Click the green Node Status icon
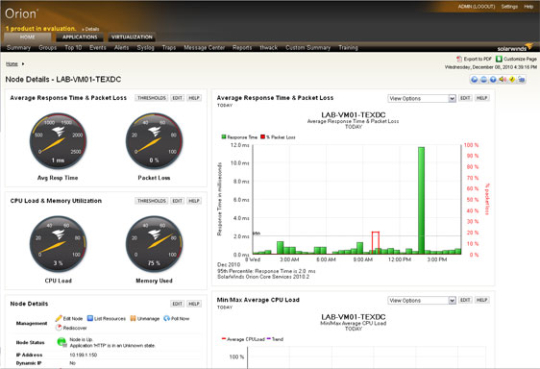540x369 pixels. click(62, 342)
